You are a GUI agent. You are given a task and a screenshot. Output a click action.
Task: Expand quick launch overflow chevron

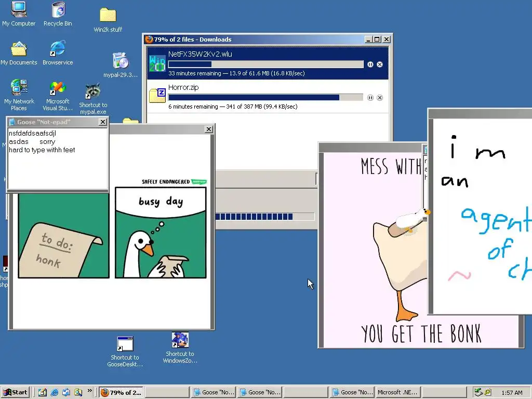pyautogui.click(x=89, y=391)
